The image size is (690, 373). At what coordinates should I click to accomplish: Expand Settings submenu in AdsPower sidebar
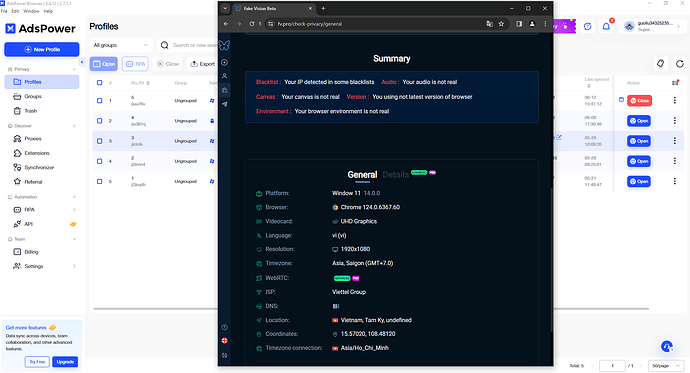tap(74, 266)
